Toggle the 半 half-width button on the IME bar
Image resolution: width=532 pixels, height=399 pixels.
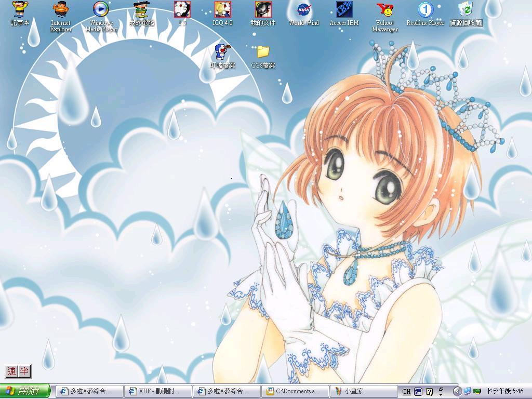coord(24,371)
